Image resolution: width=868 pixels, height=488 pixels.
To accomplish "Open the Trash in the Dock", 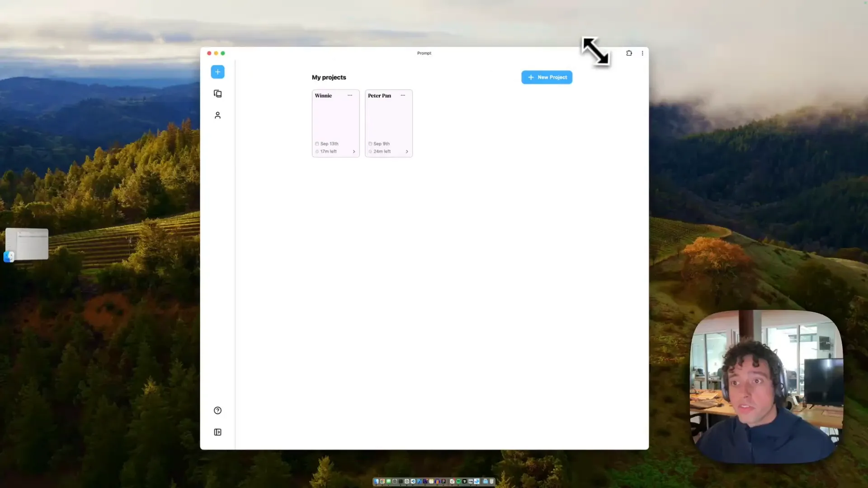I will (492, 481).
